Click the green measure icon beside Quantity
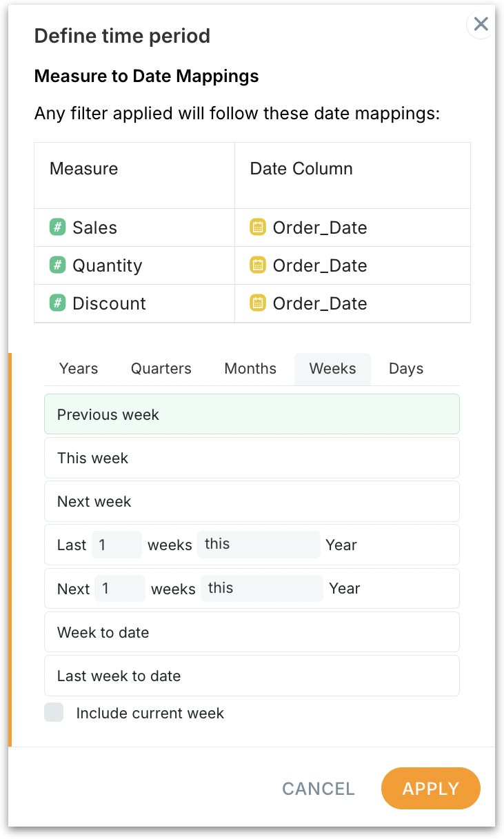This screenshot has width=504, height=839. (x=58, y=265)
